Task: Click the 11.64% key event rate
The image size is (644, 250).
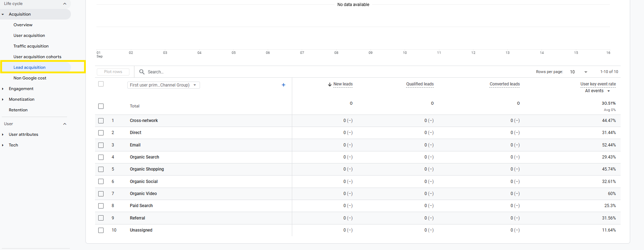Action: point(609,230)
